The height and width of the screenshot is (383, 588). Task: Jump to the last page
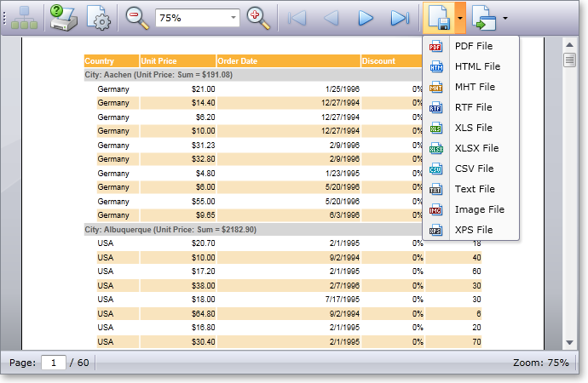click(x=400, y=17)
